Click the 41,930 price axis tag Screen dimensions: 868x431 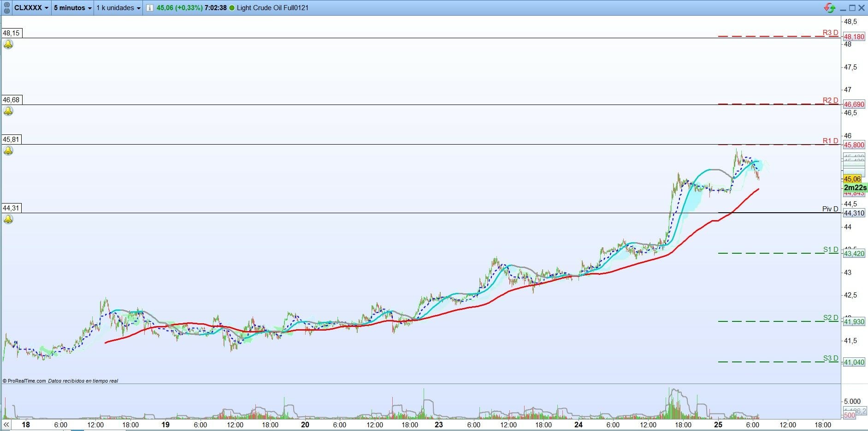pos(854,322)
